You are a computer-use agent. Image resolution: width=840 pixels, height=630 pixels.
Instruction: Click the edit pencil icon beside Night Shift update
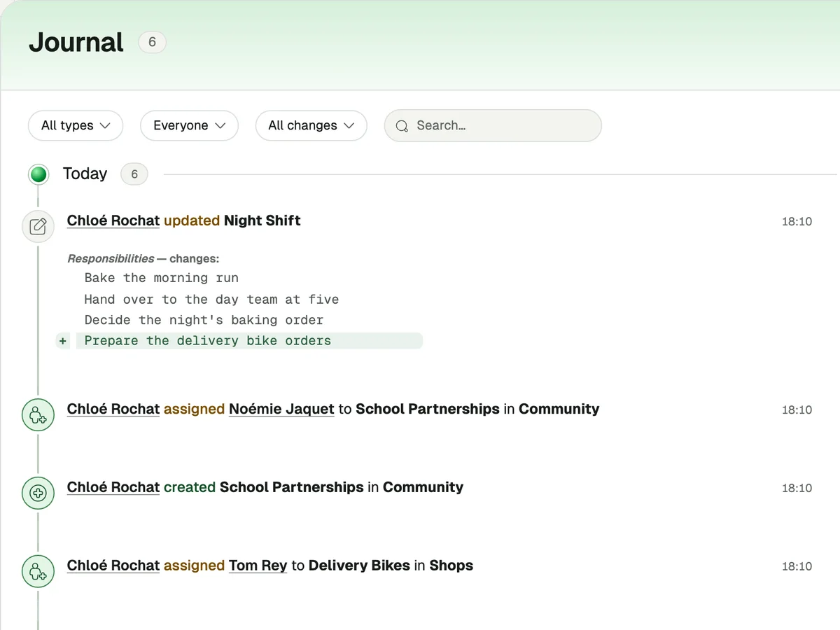coord(38,226)
